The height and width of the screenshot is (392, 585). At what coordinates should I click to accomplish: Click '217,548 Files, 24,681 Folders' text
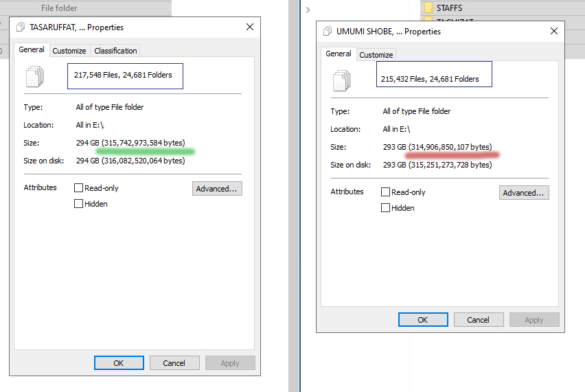[x=123, y=75]
